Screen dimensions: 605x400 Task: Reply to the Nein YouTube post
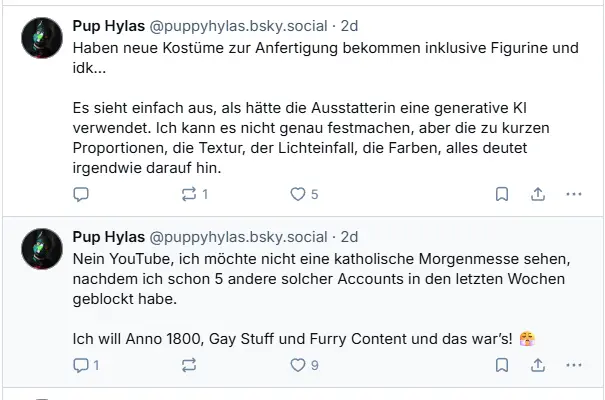[82, 366]
